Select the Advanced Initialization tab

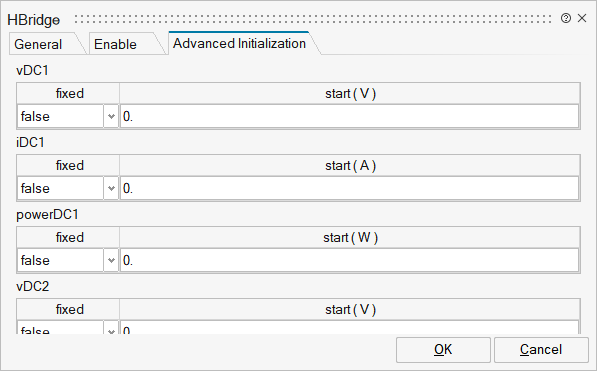click(239, 43)
